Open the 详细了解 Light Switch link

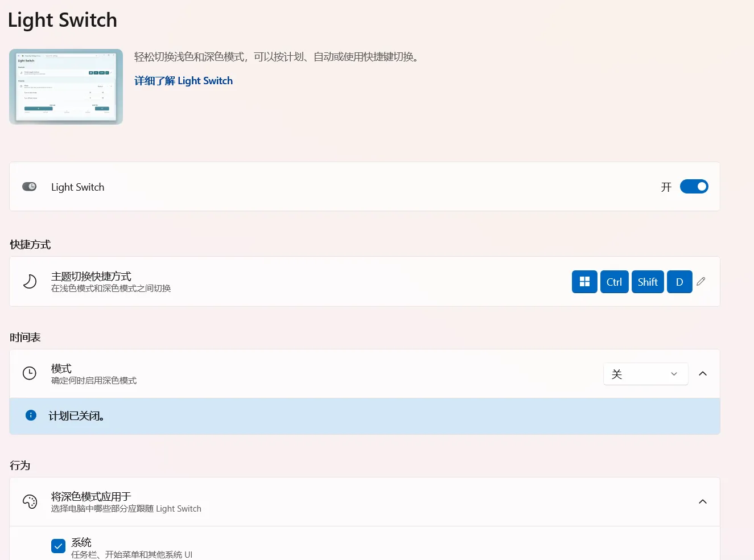(x=183, y=80)
